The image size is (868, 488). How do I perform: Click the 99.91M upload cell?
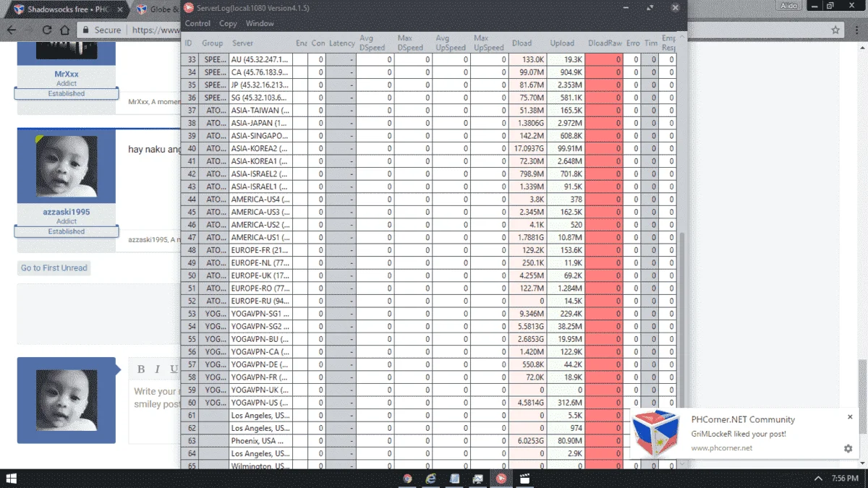coord(566,148)
